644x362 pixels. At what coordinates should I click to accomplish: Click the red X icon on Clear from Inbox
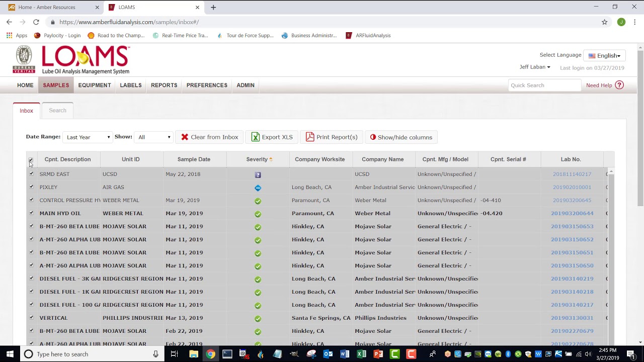pyautogui.click(x=185, y=137)
